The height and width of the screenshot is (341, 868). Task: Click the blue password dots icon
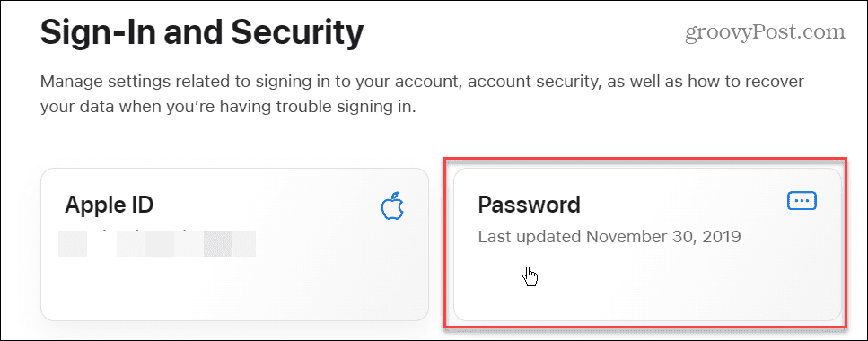point(802,201)
